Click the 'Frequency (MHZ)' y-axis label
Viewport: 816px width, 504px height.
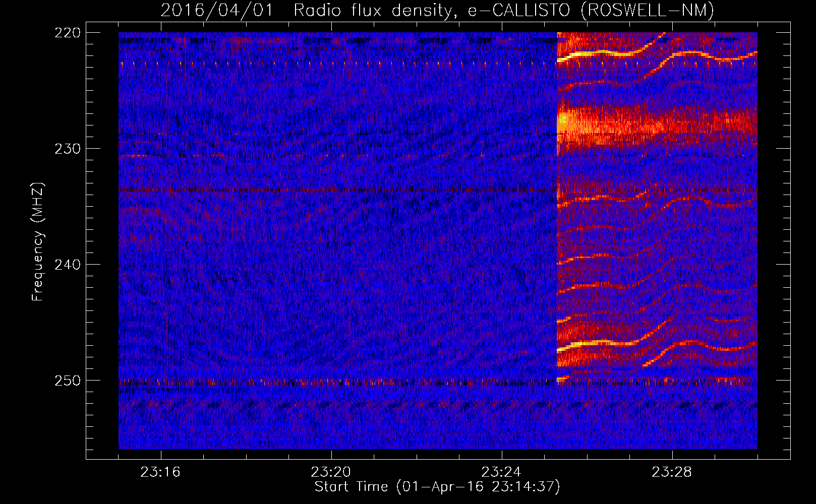38,241
